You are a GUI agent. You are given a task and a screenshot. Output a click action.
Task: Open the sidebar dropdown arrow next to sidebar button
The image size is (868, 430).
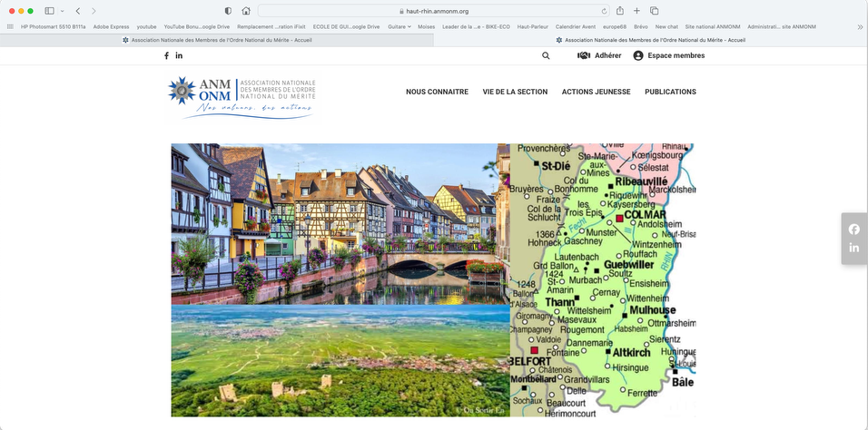pos(62,11)
